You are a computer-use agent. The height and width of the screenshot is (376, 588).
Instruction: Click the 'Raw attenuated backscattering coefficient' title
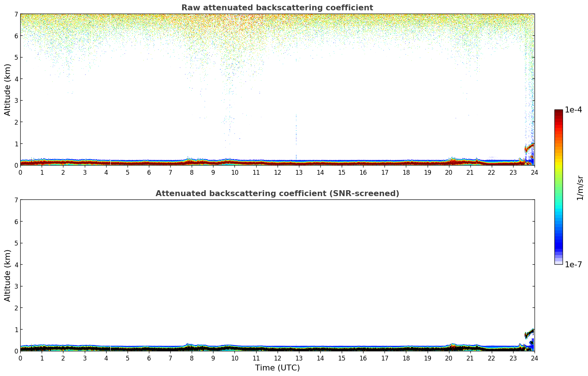tap(277, 8)
